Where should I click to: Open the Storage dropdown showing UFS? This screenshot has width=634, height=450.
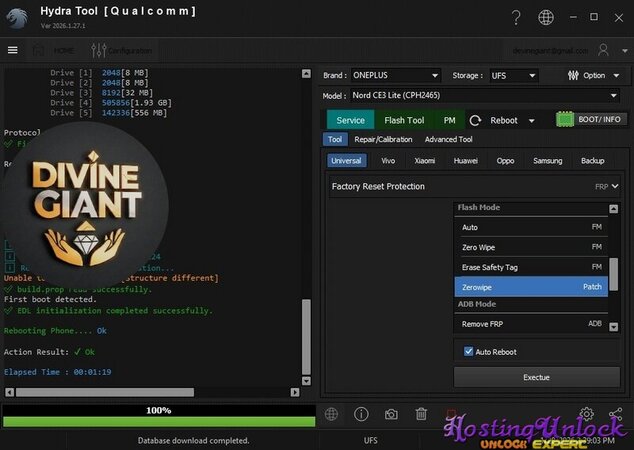coord(516,75)
